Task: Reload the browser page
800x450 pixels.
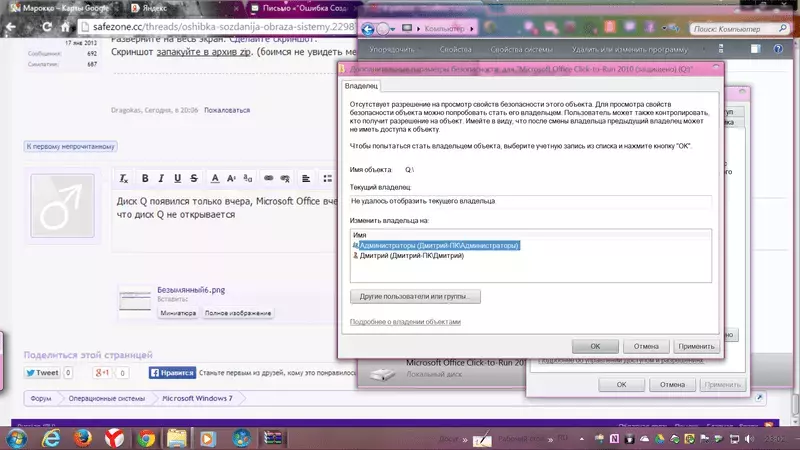Action: coord(47,27)
